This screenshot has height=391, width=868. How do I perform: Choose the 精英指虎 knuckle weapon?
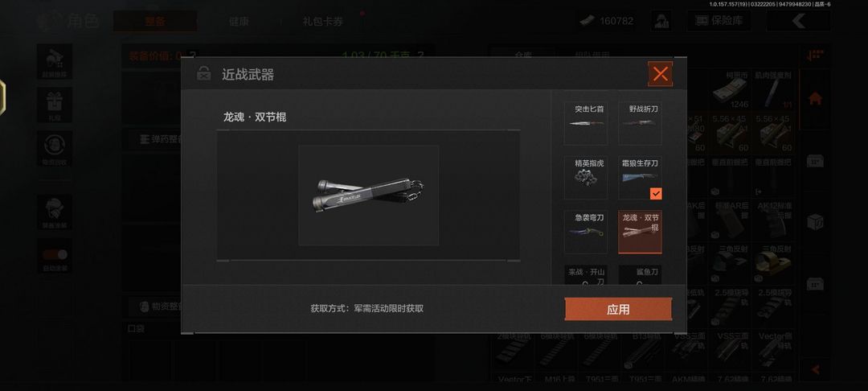[585, 177]
